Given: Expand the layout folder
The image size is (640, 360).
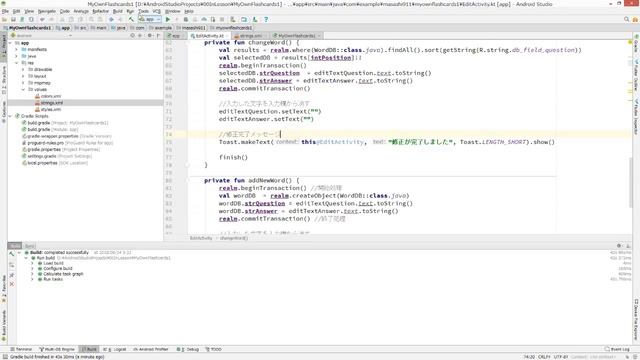Looking at the screenshot, I should click(23, 76).
